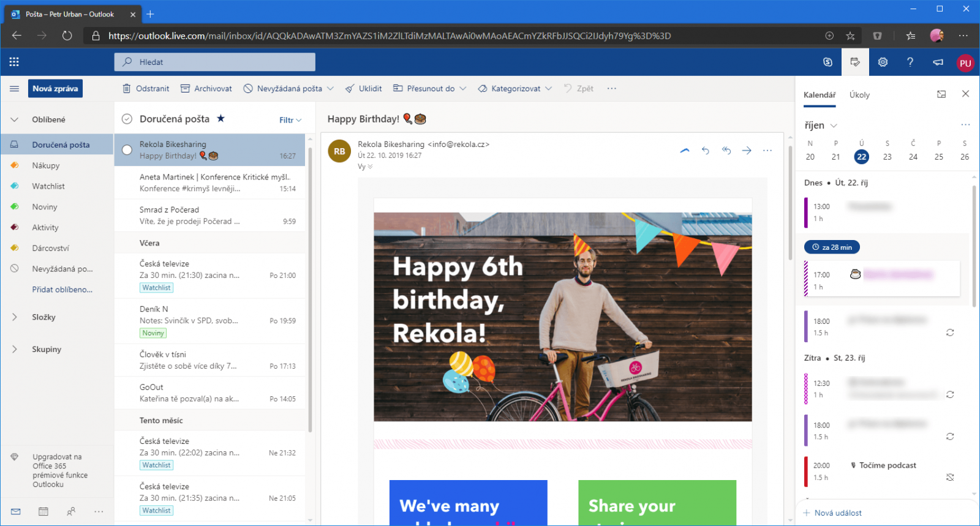
Task: Open the Settings gear icon
Action: 883,62
